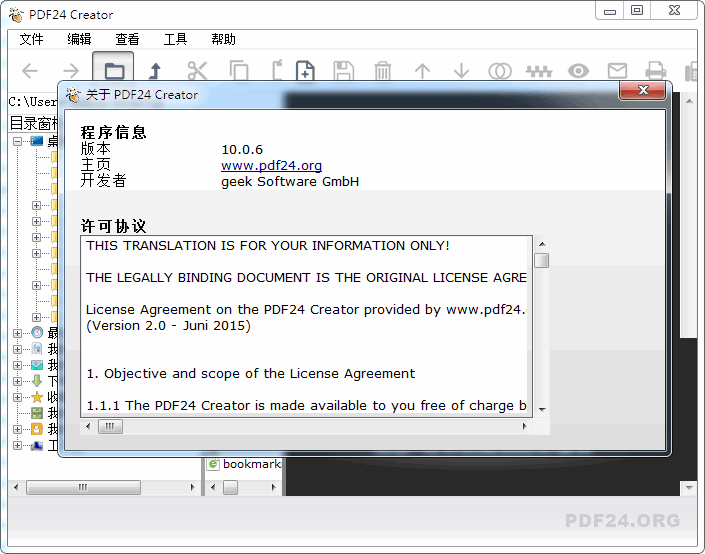This screenshot has width=705, height=554.
Task: Open the 文件 menu
Action: (31, 40)
